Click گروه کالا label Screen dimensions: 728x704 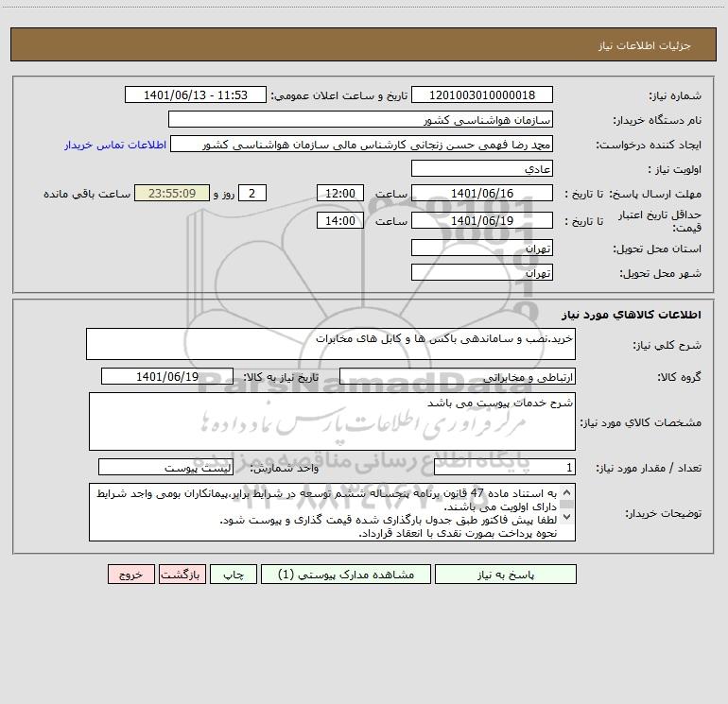(679, 377)
